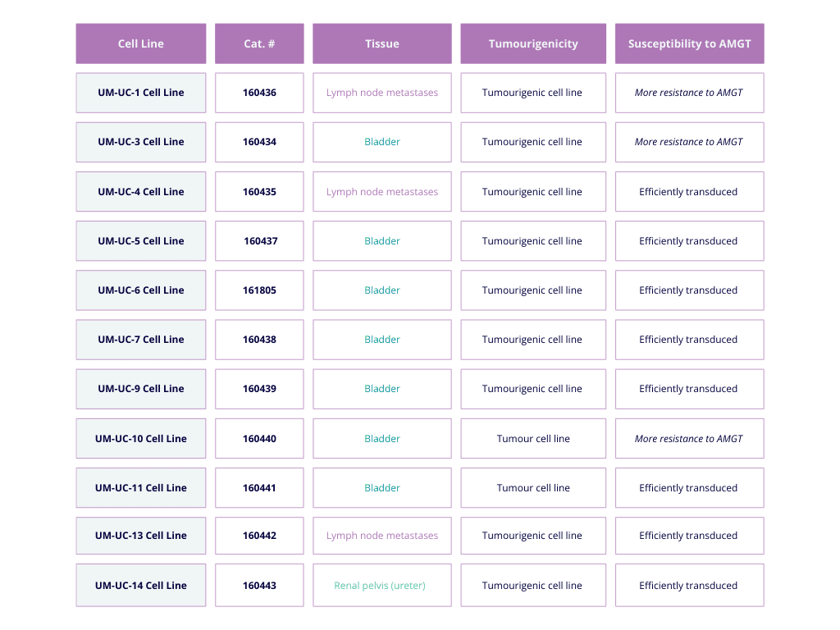Open the UM-UC-1 Cell Line link
The image size is (840, 630).
[x=141, y=93]
